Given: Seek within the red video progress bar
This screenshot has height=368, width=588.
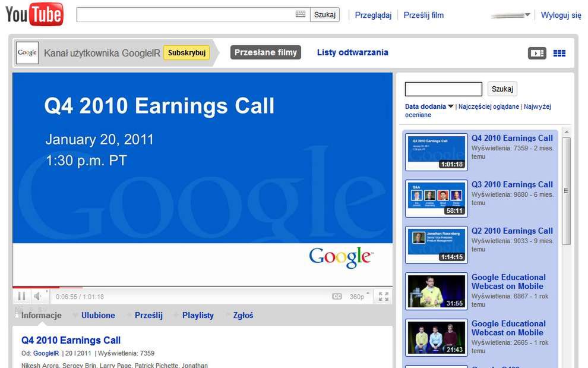Looking at the screenshot, I should tap(36, 287).
